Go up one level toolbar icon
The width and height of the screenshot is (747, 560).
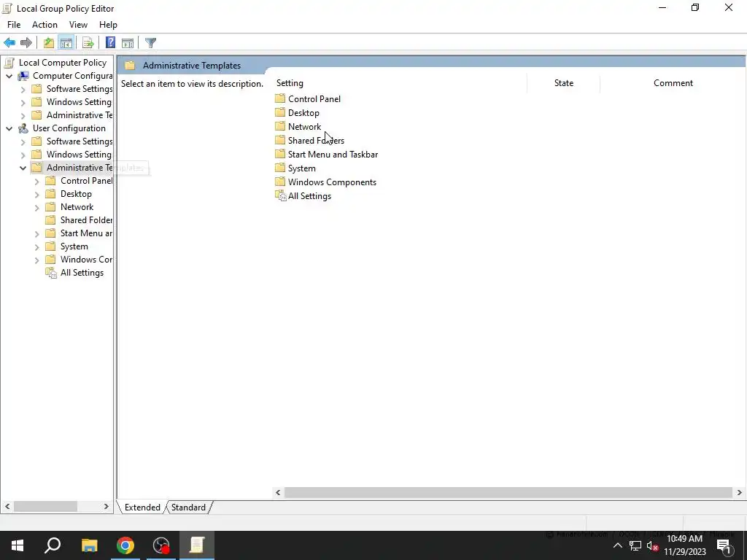(x=49, y=43)
